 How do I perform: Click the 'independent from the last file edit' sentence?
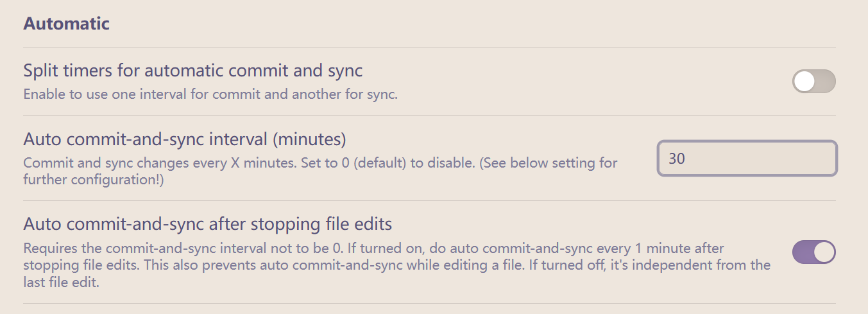(x=397, y=274)
